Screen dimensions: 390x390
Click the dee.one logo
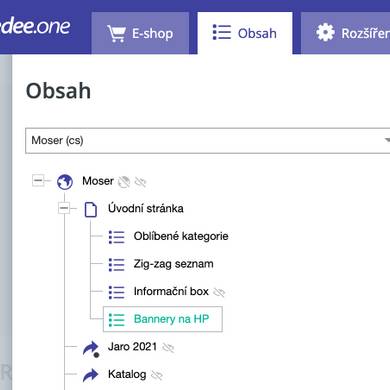coord(35,27)
